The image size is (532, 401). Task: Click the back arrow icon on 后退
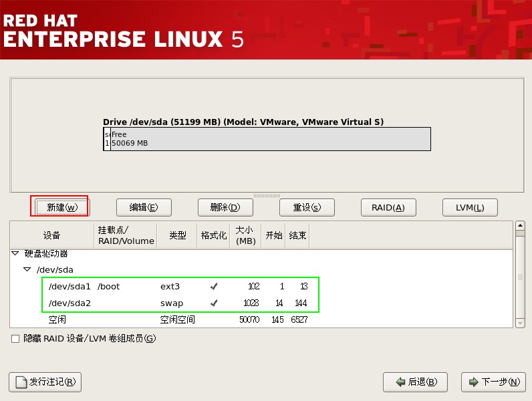pyautogui.click(x=401, y=382)
